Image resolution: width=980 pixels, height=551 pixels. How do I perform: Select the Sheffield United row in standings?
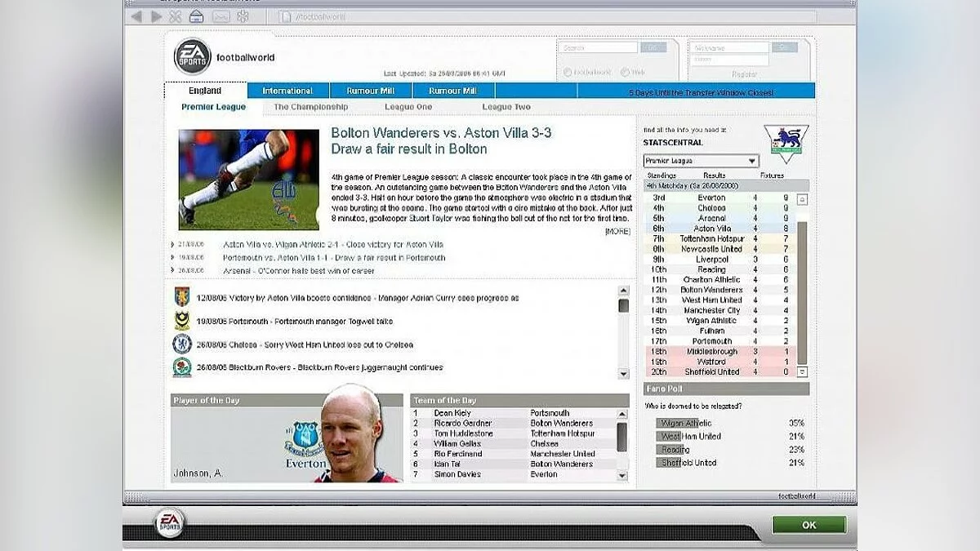(719, 371)
